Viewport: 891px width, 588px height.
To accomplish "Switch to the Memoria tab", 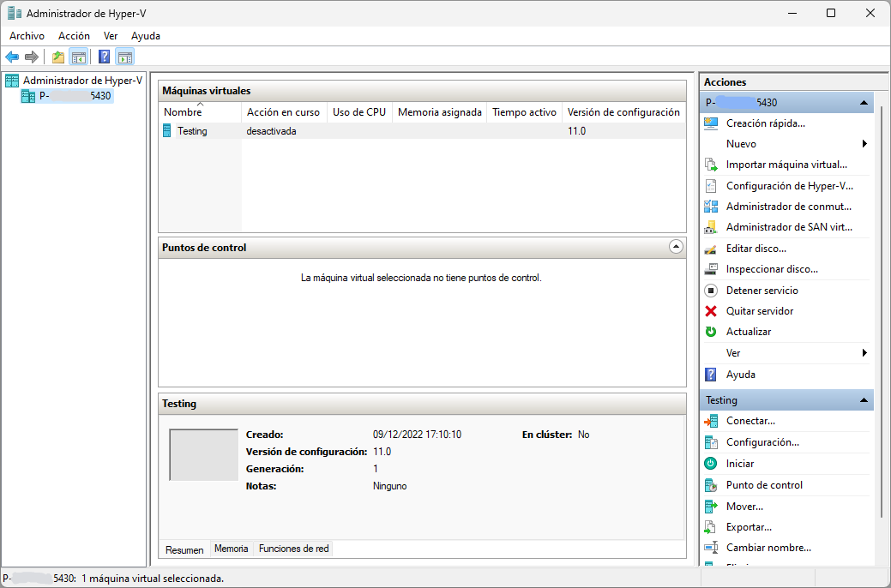I will (x=232, y=549).
